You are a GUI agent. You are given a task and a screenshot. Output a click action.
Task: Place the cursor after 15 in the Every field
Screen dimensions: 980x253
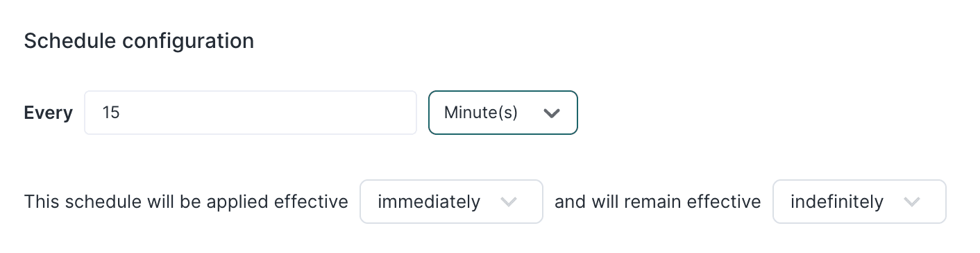(122, 113)
